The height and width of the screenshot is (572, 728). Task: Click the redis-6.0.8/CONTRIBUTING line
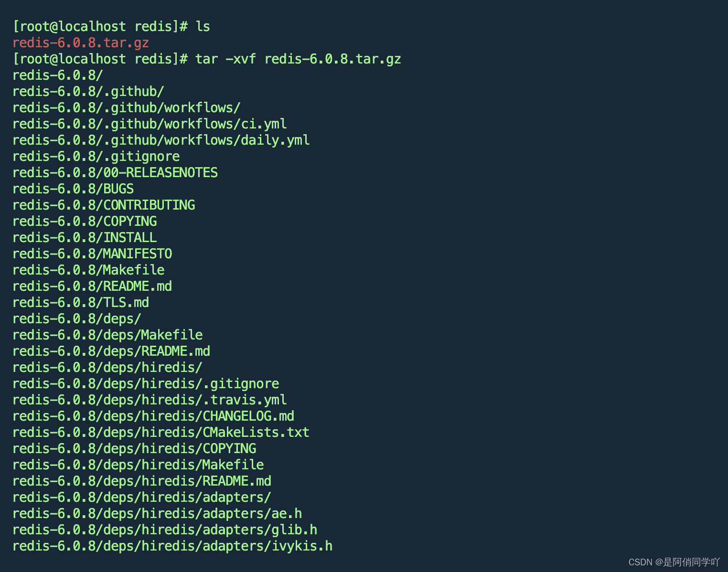104,205
